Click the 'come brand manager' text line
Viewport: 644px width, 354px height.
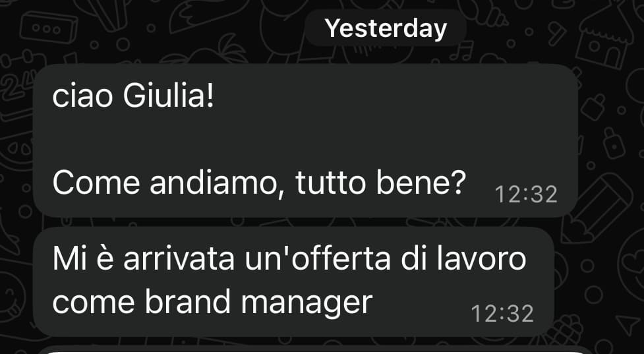point(212,303)
